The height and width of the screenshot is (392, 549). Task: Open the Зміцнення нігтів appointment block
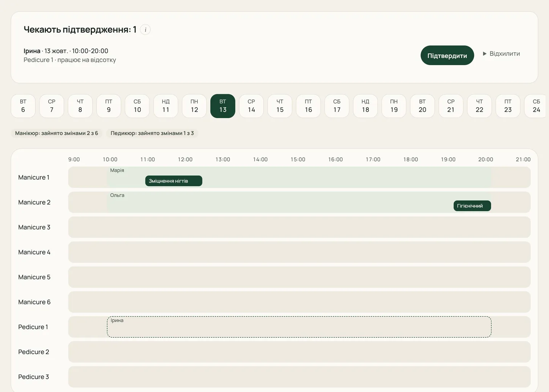tap(174, 181)
